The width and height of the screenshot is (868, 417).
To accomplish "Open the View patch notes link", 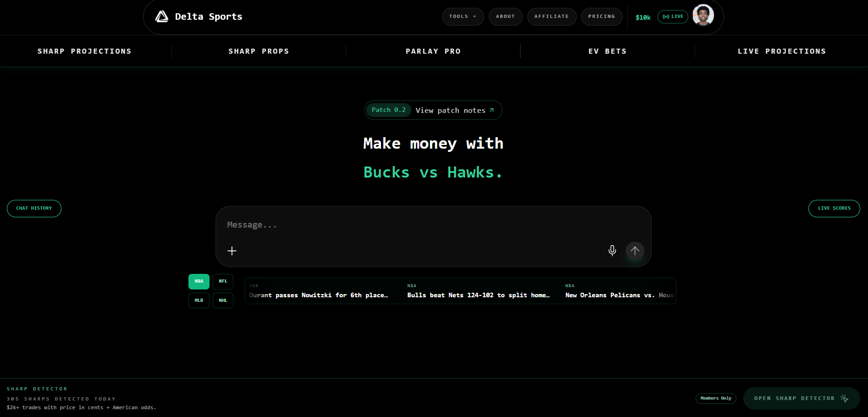I will (455, 111).
